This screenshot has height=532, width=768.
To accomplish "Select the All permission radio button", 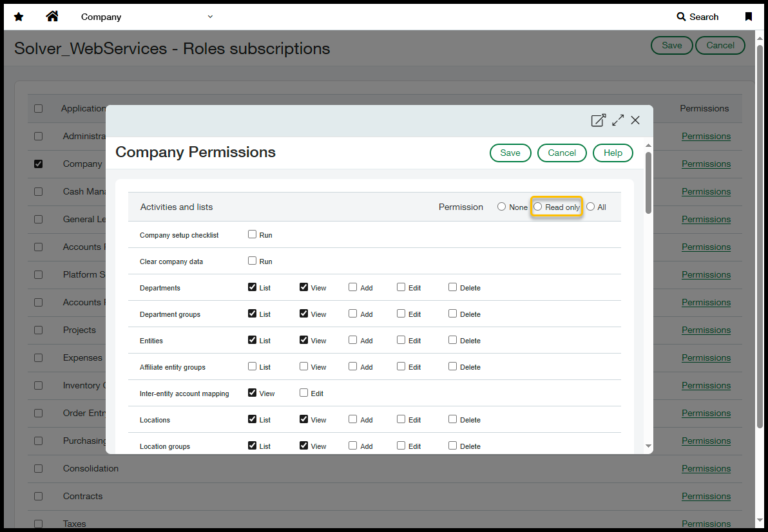I will click(590, 207).
